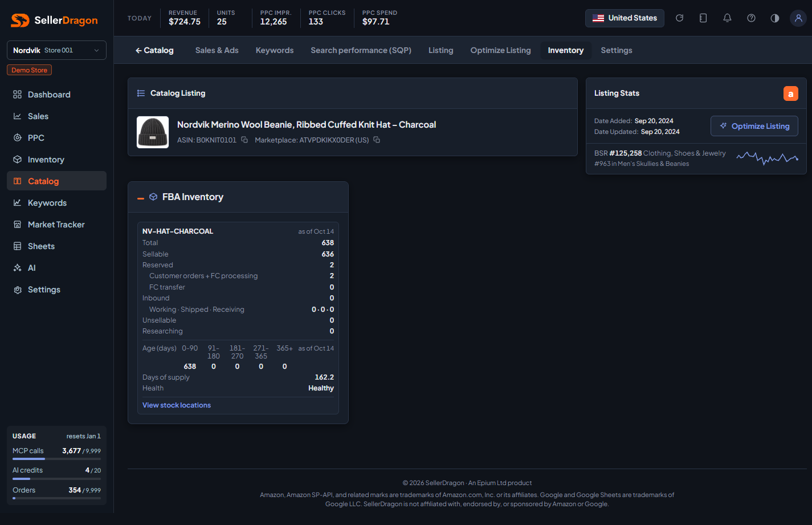
Task: Open the Listing tab
Action: (441, 50)
